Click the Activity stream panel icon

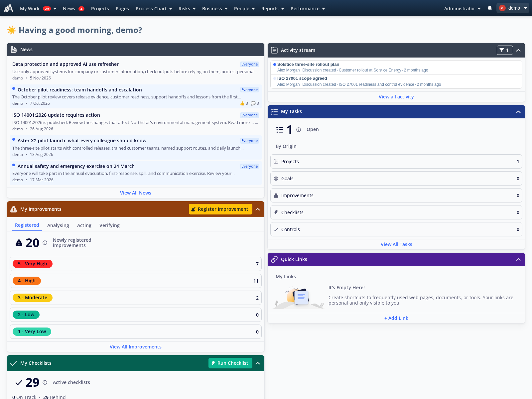click(274, 50)
